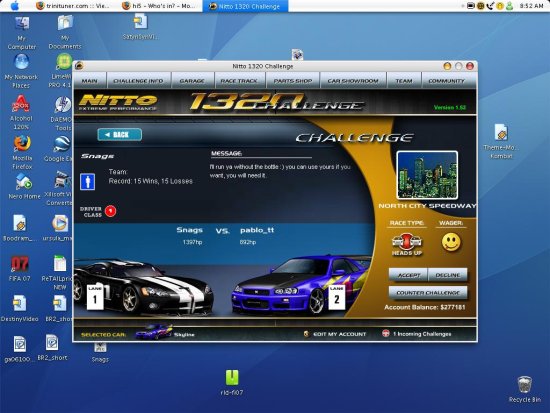Click the yellow lock icon in the tray

[x=499, y=6]
